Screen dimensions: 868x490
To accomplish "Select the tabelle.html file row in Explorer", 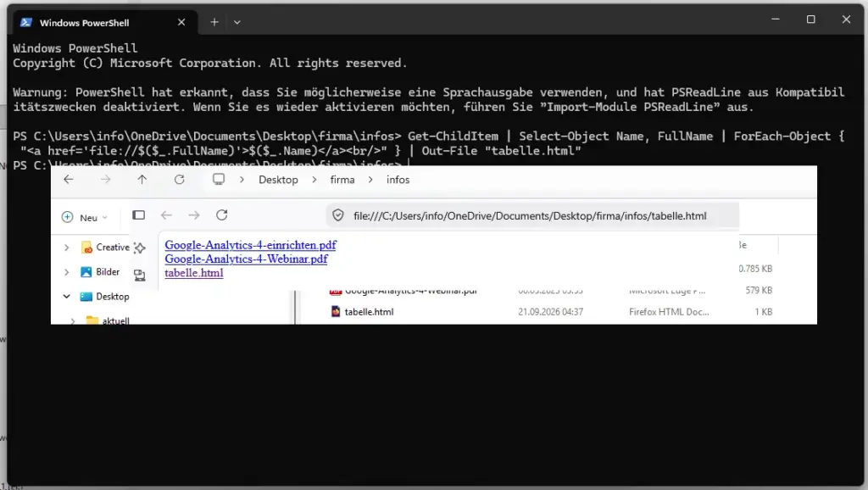I will pyautogui.click(x=551, y=312).
